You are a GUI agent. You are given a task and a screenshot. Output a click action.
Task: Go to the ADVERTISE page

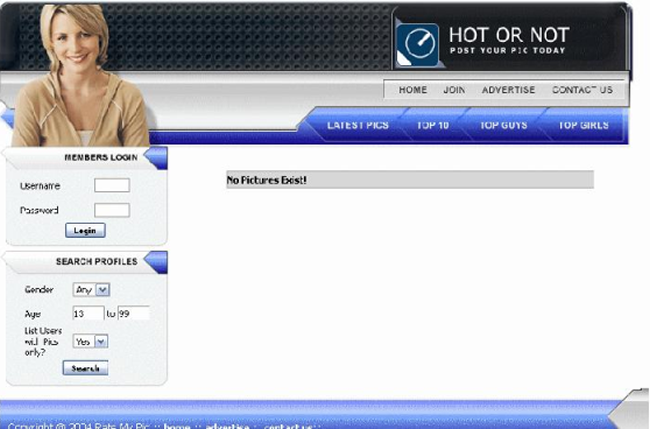509,90
